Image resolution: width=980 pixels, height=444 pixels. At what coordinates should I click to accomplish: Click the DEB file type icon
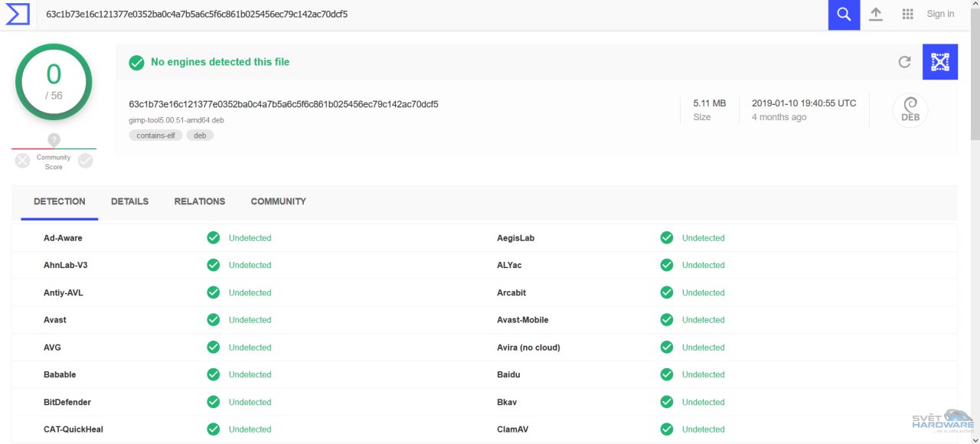[x=910, y=111]
